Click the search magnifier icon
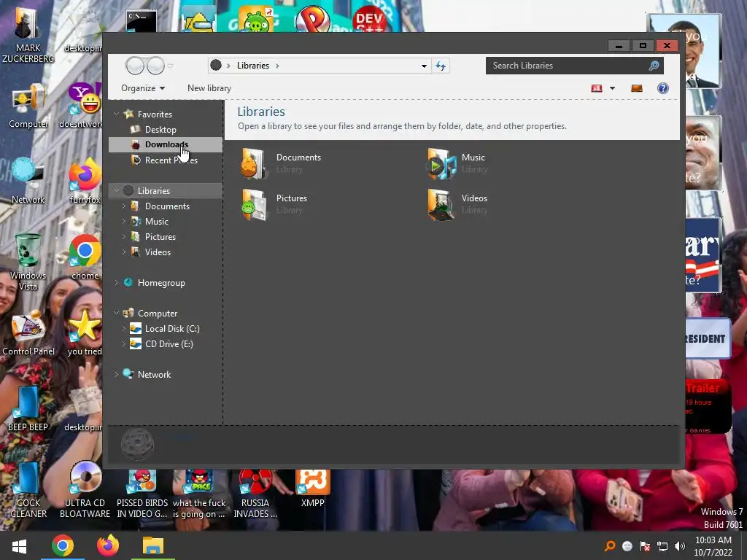The image size is (747, 560). point(654,66)
